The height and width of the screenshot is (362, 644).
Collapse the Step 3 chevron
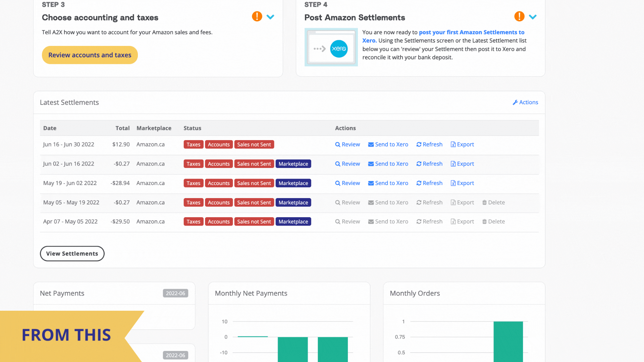270,17
